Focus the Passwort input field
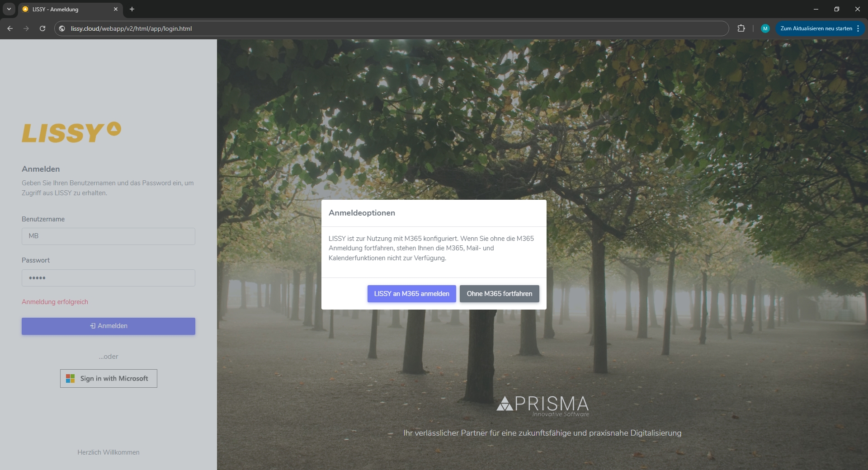The height and width of the screenshot is (470, 868). [108, 278]
